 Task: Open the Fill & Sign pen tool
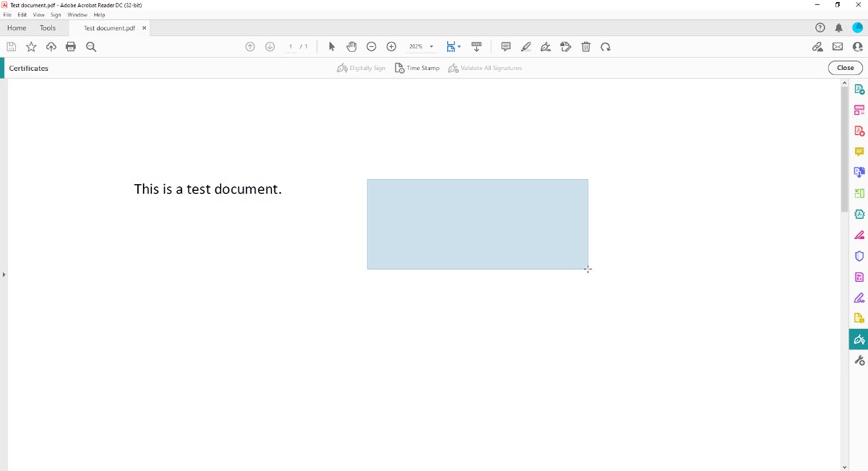pos(545,46)
